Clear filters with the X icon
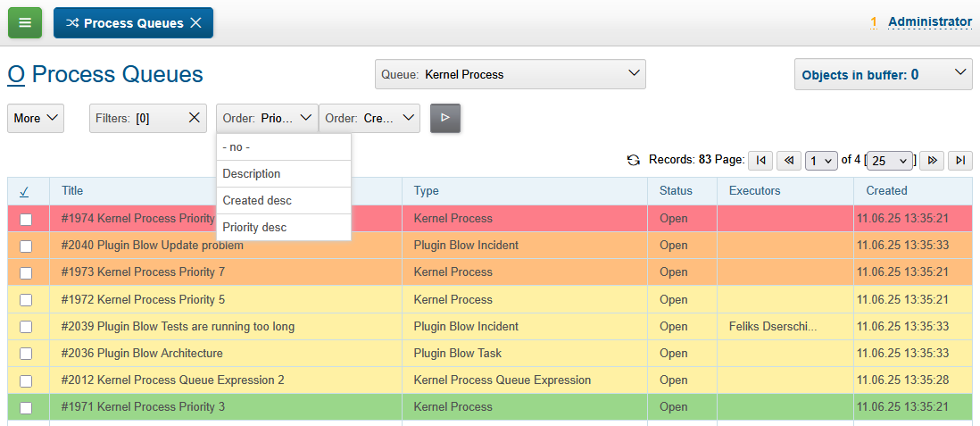This screenshot has width=980, height=426. (x=194, y=118)
